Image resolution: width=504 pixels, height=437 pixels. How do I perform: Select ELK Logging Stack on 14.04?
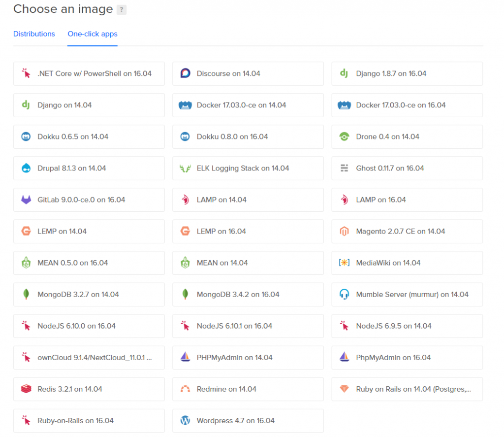[248, 168]
